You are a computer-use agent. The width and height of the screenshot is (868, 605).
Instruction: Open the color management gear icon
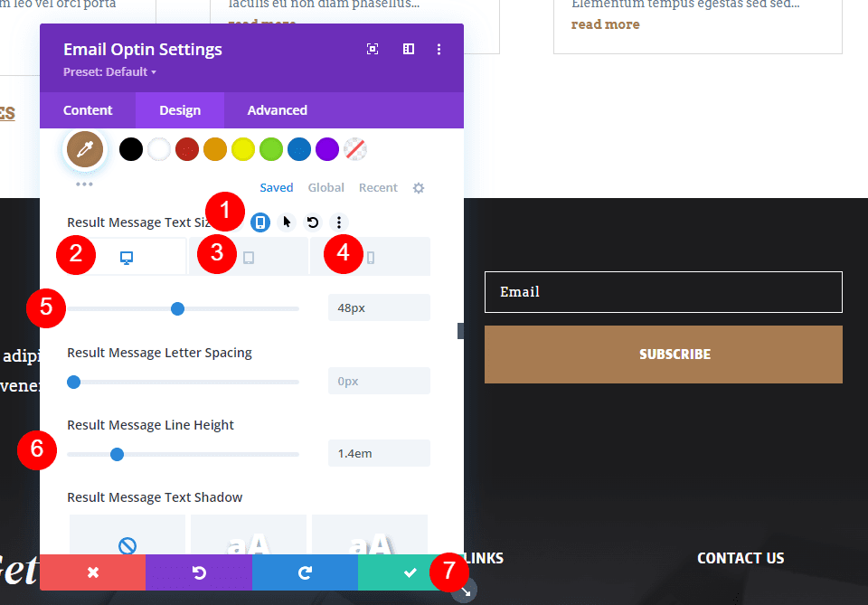418,187
